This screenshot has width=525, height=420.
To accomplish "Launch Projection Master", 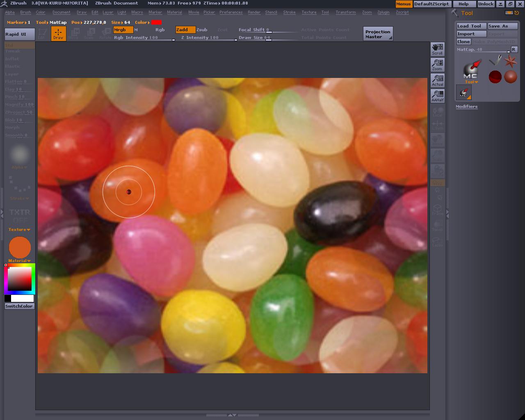I will [378, 34].
